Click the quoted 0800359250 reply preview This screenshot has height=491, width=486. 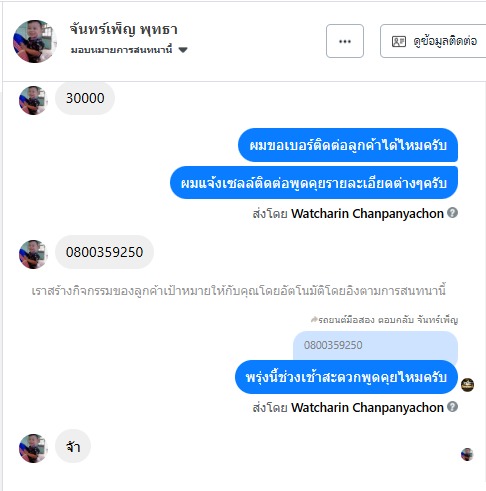pyautogui.click(x=375, y=345)
